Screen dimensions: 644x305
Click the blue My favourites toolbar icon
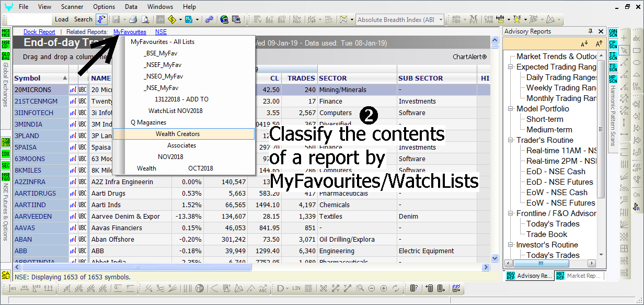(x=188, y=19)
